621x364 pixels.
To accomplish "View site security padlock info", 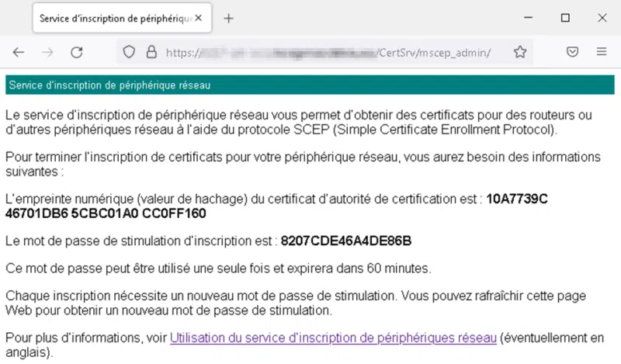I will pyautogui.click(x=151, y=52).
